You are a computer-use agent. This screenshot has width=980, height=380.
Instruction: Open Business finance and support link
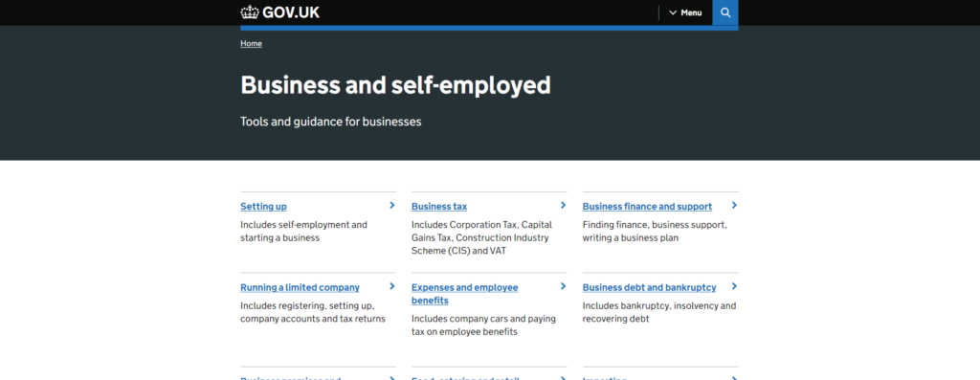(x=647, y=207)
